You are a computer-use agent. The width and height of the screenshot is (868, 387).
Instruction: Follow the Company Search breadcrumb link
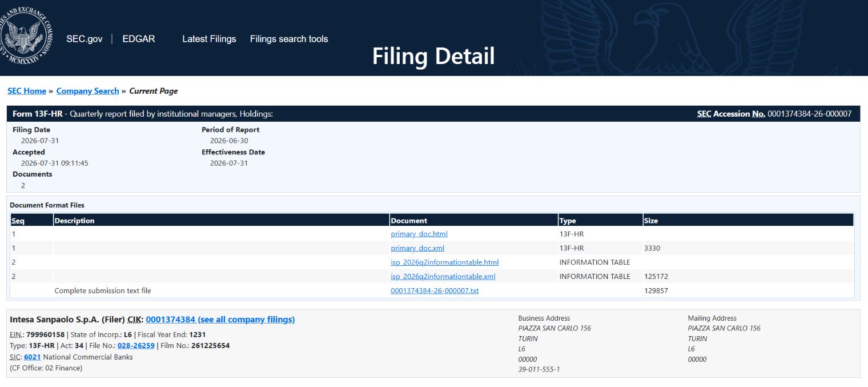coord(87,91)
